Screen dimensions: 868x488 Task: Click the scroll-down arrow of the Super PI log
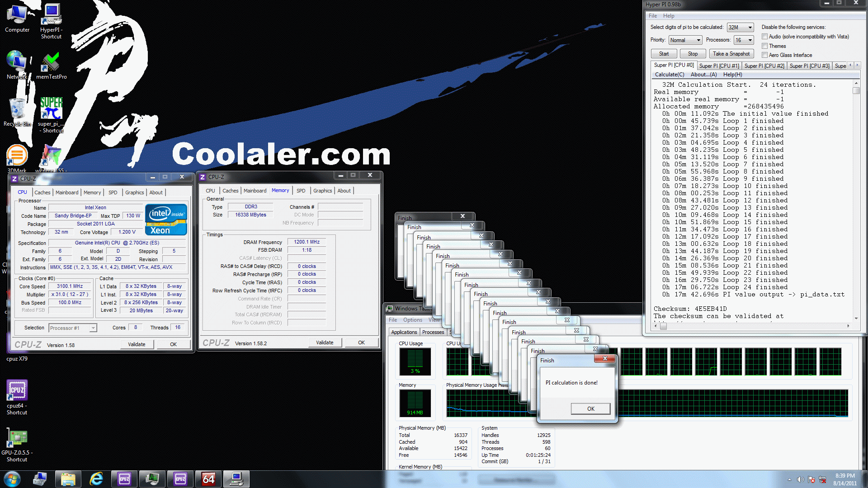pos(856,318)
